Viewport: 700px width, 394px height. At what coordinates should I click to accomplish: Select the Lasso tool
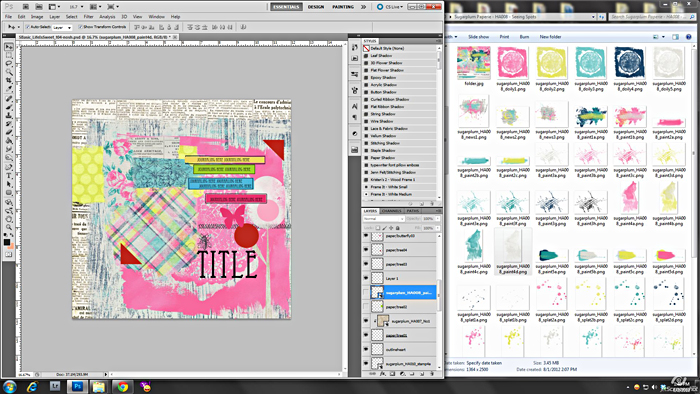click(x=9, y=63)
